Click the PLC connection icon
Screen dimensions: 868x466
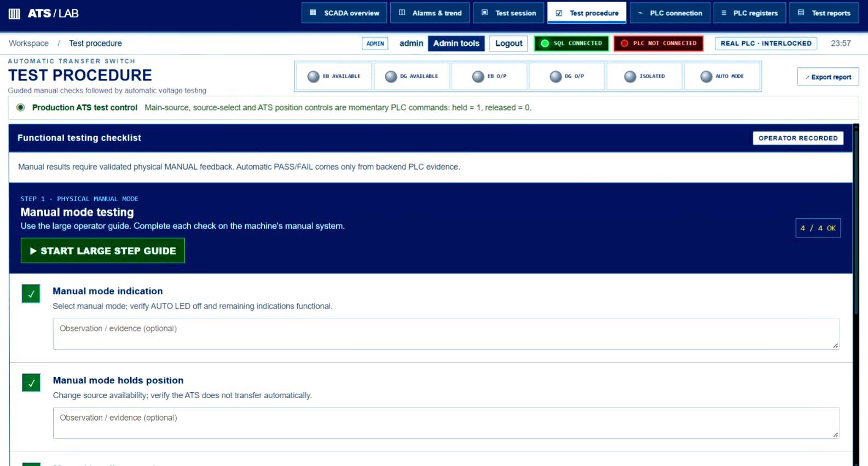[640, 13]
